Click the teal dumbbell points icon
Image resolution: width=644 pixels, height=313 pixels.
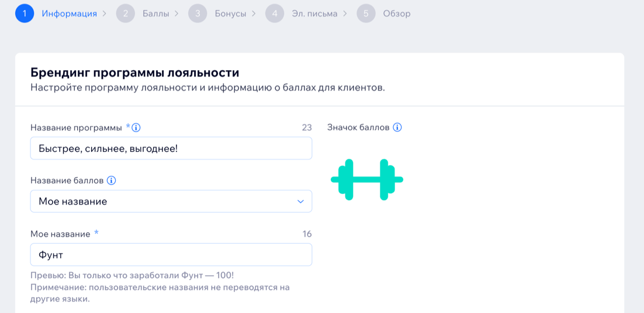[367, 180]
